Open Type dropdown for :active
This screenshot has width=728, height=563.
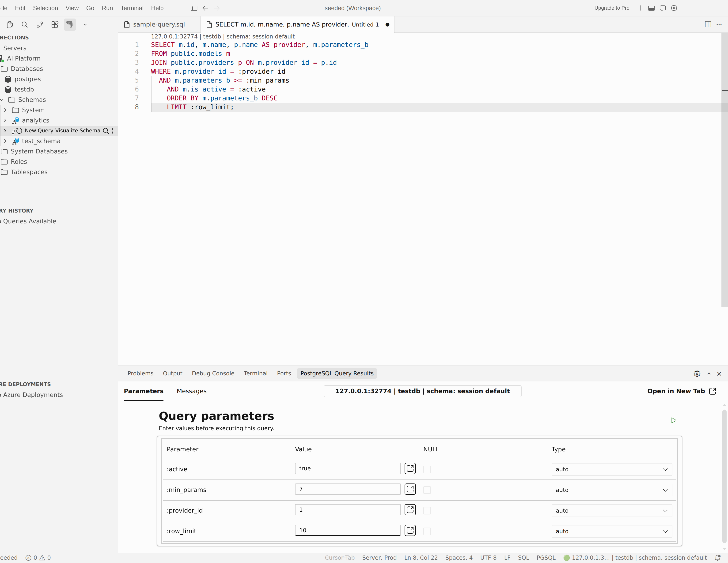click(612, 469)
